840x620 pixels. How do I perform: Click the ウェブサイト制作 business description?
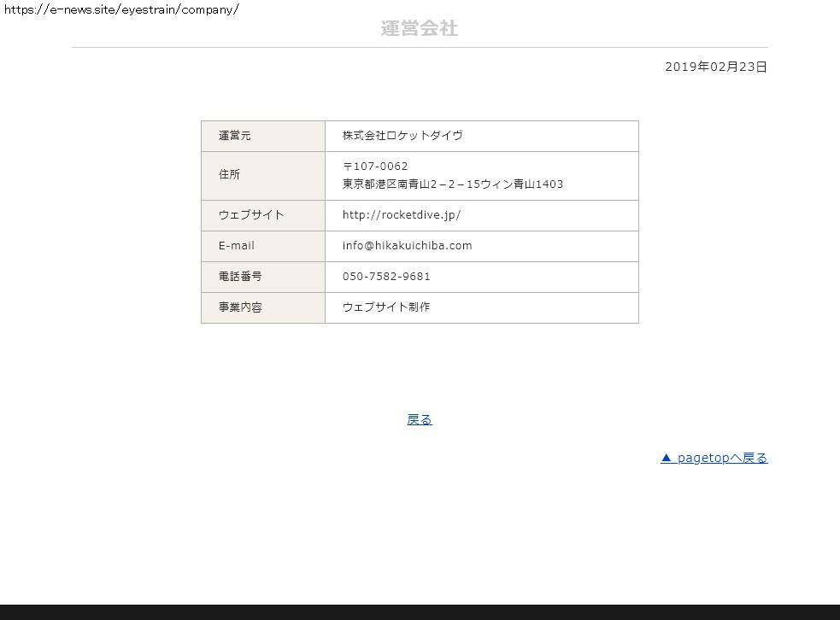click(x=386, y=307)
